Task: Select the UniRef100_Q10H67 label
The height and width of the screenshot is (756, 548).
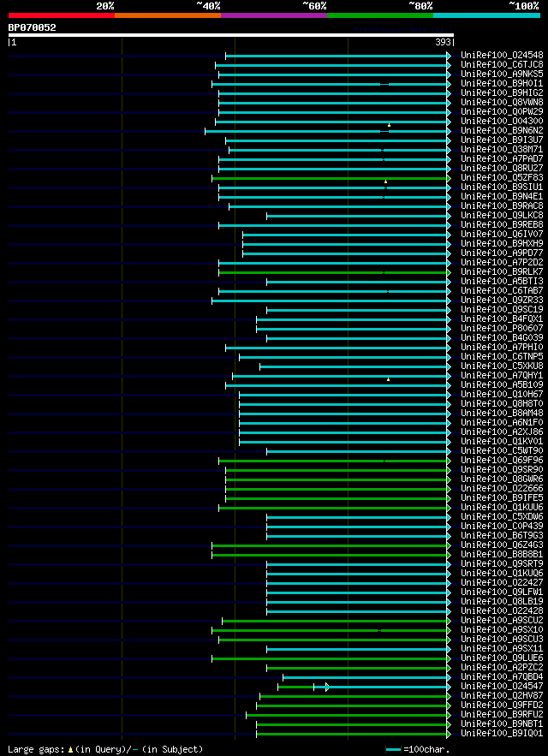Action: (502, 395)
